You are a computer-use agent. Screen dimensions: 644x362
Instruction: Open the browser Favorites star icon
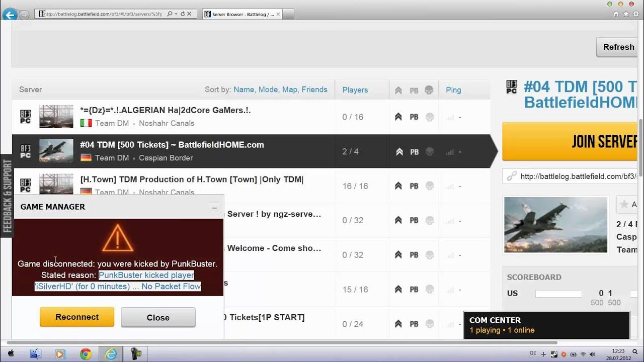click(x=626, y=14)
